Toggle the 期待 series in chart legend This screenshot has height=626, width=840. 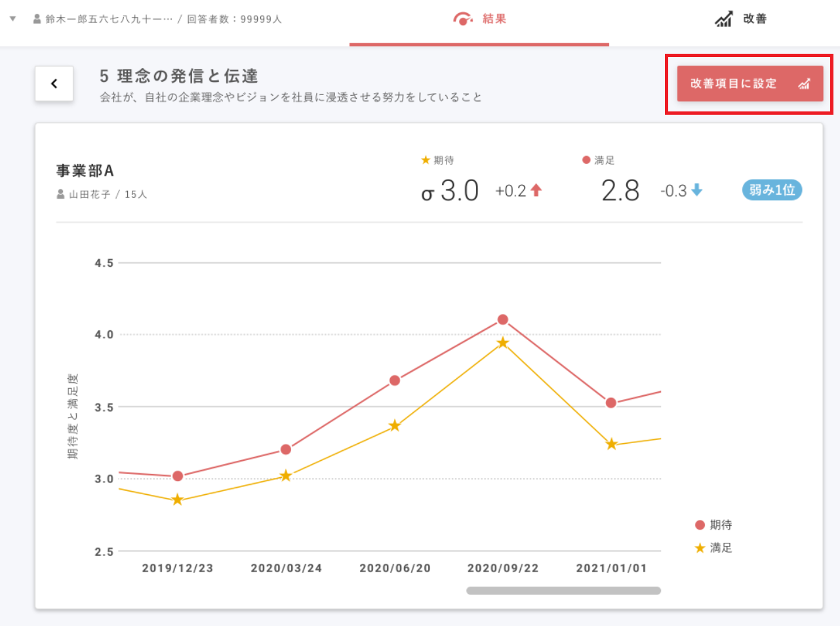713,525
